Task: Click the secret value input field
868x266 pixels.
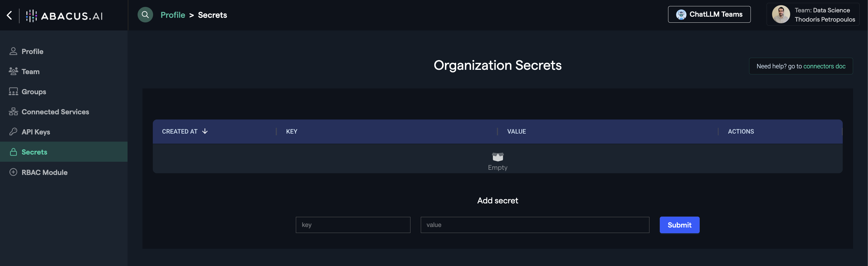Action: (x=535, y=225)
